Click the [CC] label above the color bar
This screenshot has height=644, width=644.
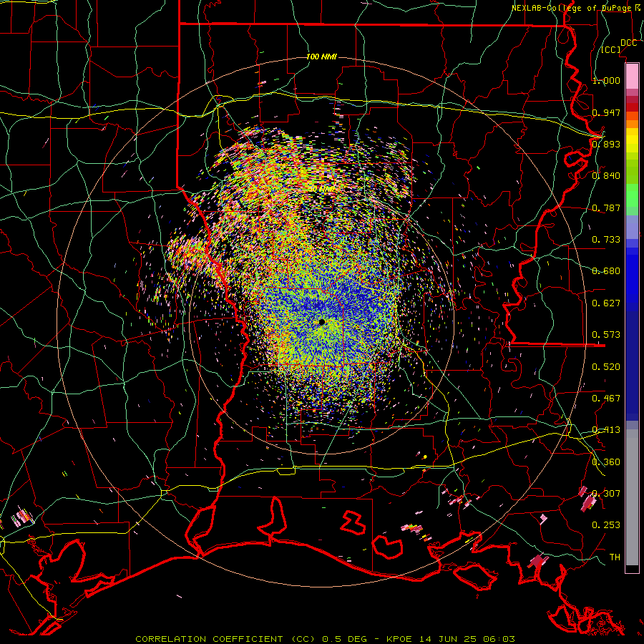[611, 49]
